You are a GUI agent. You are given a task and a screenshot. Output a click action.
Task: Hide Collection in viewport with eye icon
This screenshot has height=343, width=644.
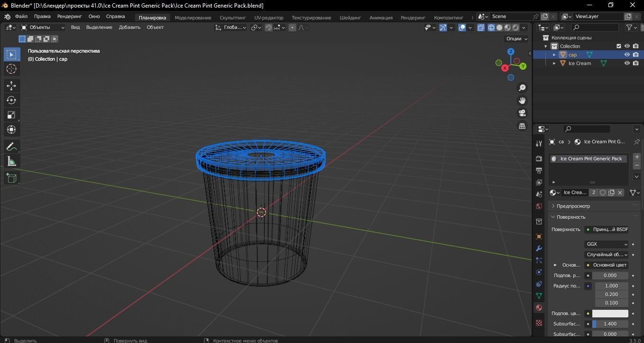[x=627, y=46]
